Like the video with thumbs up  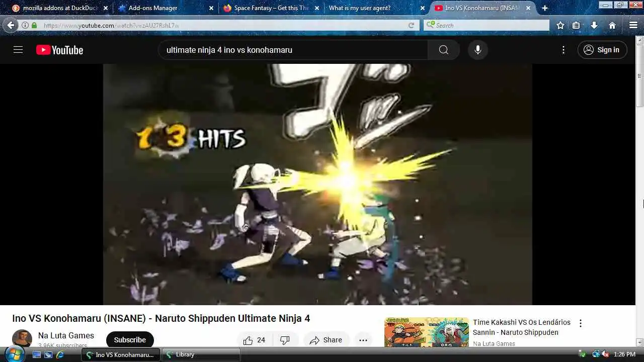[254, 340]
